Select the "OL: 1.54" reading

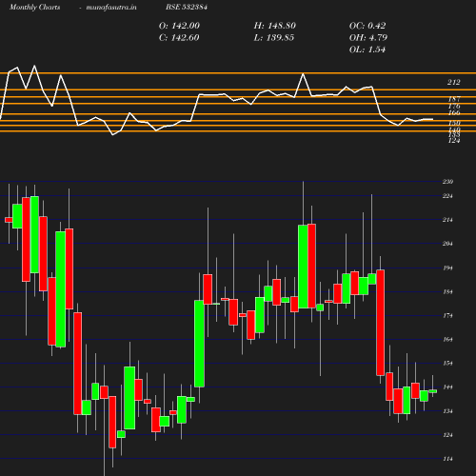[367, 50]
